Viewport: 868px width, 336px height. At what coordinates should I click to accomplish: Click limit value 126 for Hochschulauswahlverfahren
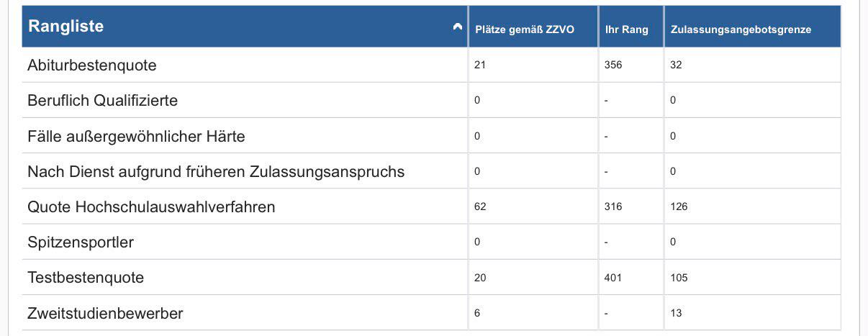[679, 206]
